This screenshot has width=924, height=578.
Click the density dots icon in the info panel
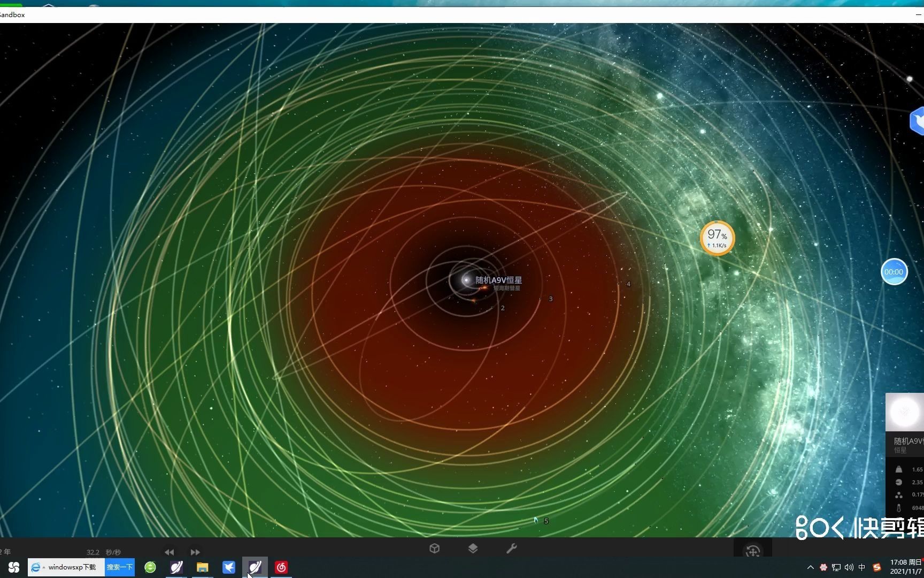(x=899, y=495)
